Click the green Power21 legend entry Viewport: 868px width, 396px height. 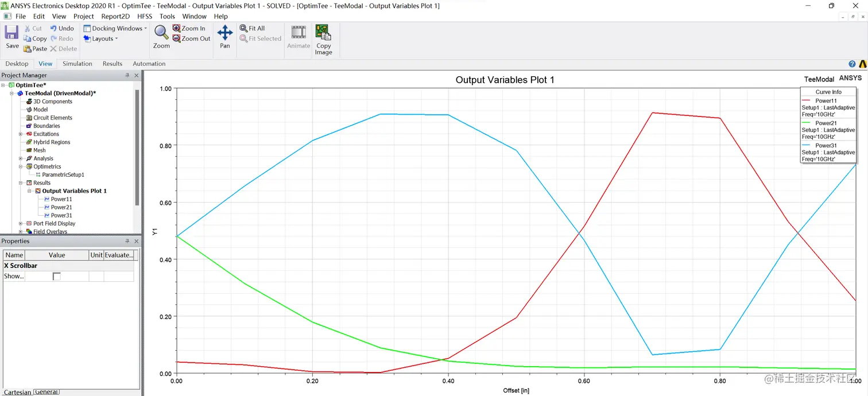tap(828, 130)
